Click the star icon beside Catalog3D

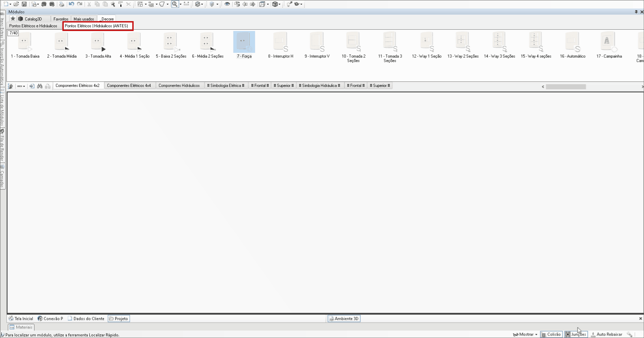(x=13, y=19)
